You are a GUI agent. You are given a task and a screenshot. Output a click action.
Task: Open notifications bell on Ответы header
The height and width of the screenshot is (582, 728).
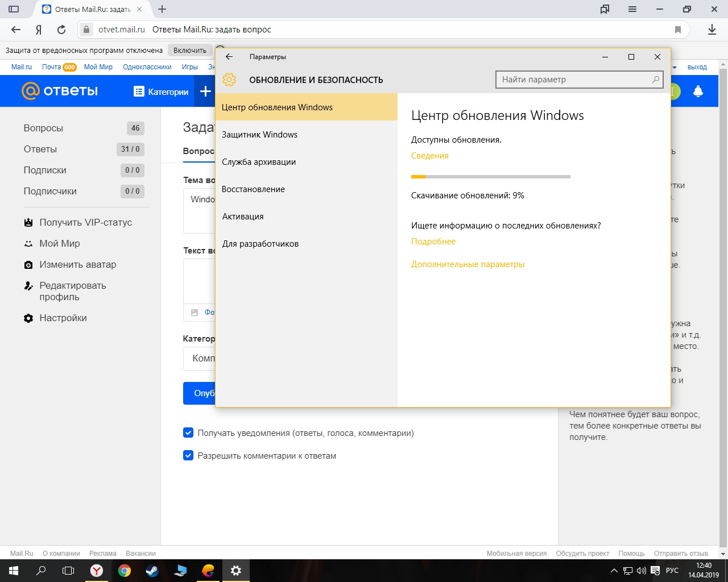click(x=698, y=91)
